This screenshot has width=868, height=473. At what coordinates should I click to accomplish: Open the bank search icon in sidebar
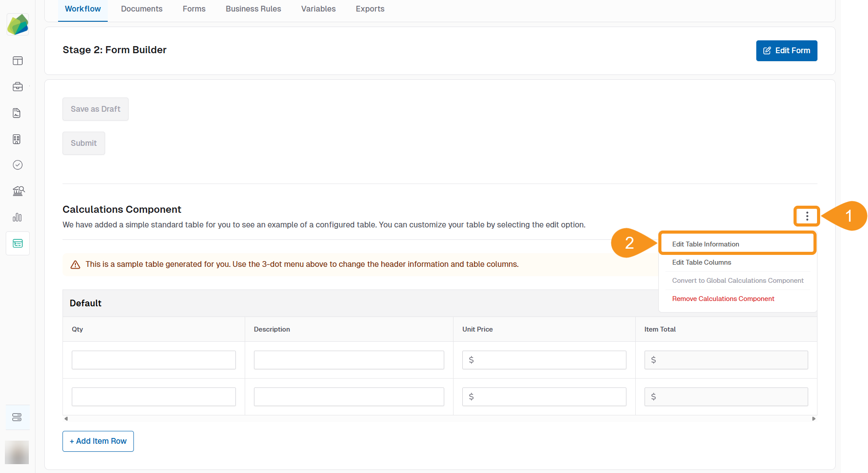tap(17, 191)
